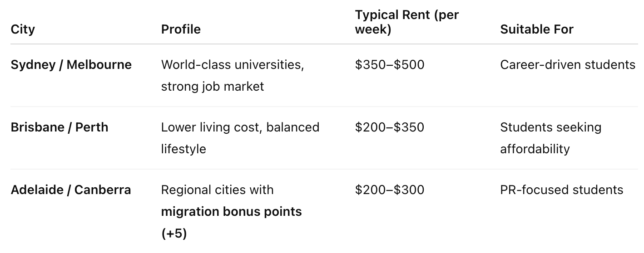Click the Students seeking affordability cell
Image resolution: width=644 pixels, height=253 pixels.
pos(550,138)
